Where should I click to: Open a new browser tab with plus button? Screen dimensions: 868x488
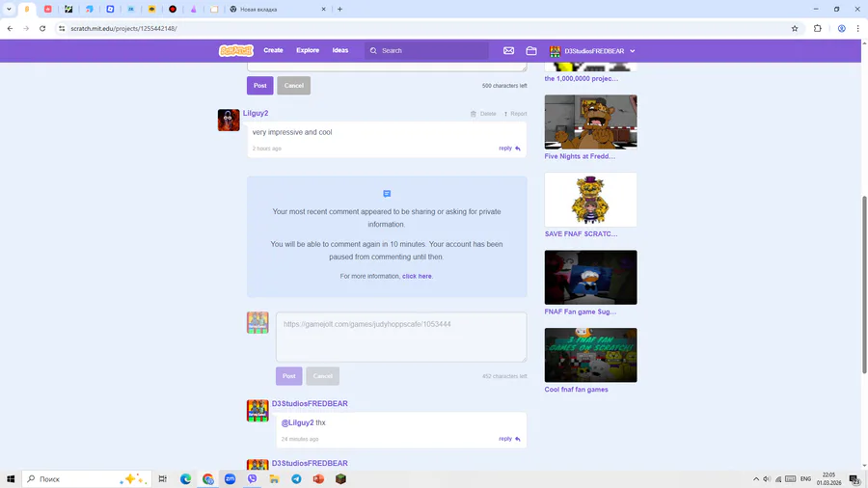[339, 9]
